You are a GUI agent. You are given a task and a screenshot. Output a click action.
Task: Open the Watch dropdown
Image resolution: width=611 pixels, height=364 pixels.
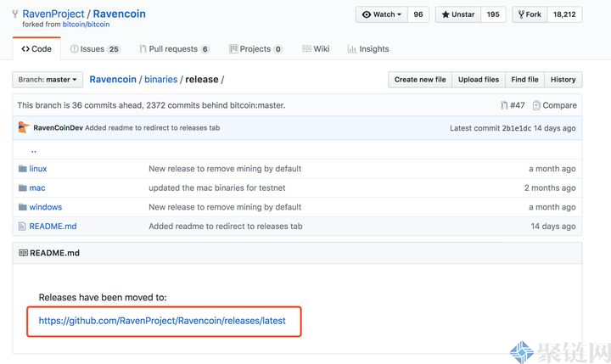tap(382, 14)
